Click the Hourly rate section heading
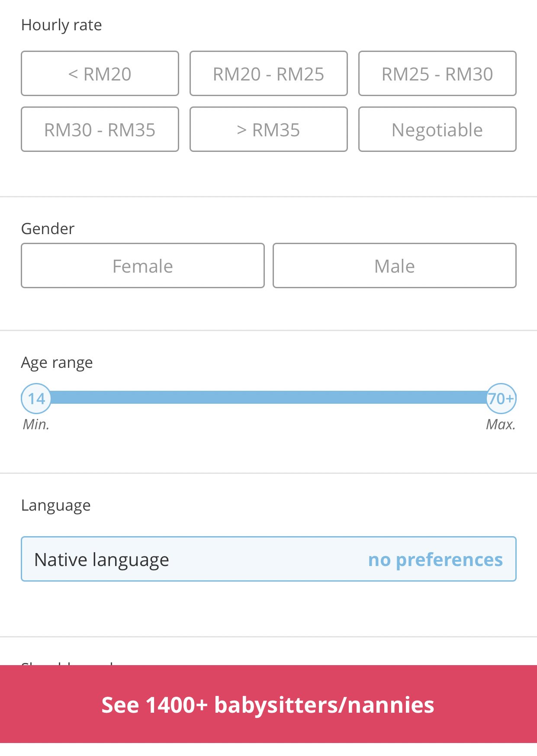Viewport: 537px width, 756px height. (61, 25)
